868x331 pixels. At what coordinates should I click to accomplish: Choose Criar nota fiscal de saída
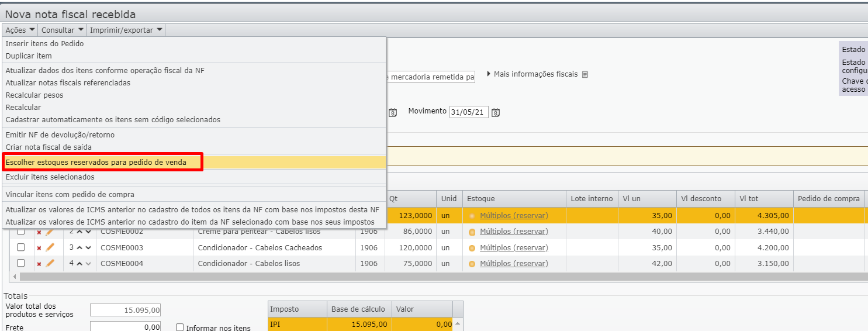pyautogui.click(x=193, y=147)
